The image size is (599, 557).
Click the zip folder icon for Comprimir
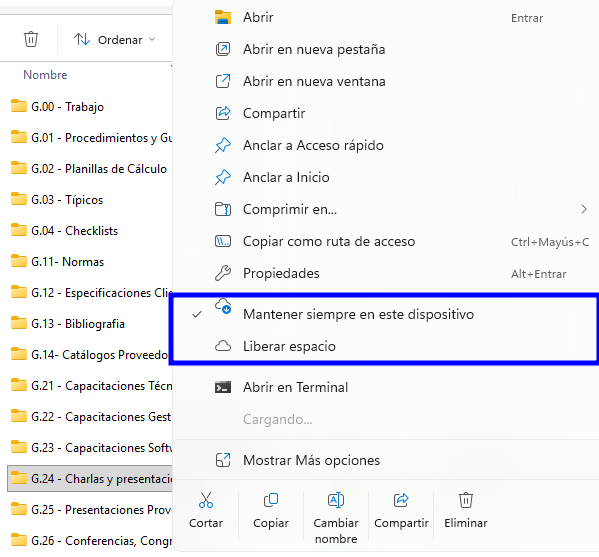(x=223, y=209)
